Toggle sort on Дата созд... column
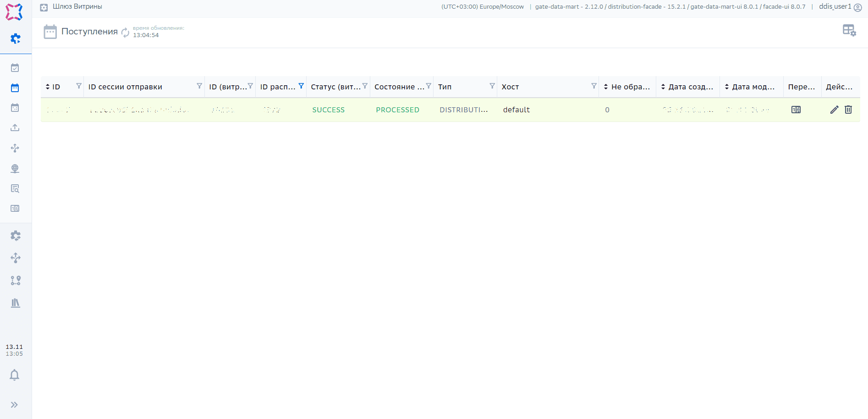The width and height of the screenshot is (868, 419). [x=663, y=87]
